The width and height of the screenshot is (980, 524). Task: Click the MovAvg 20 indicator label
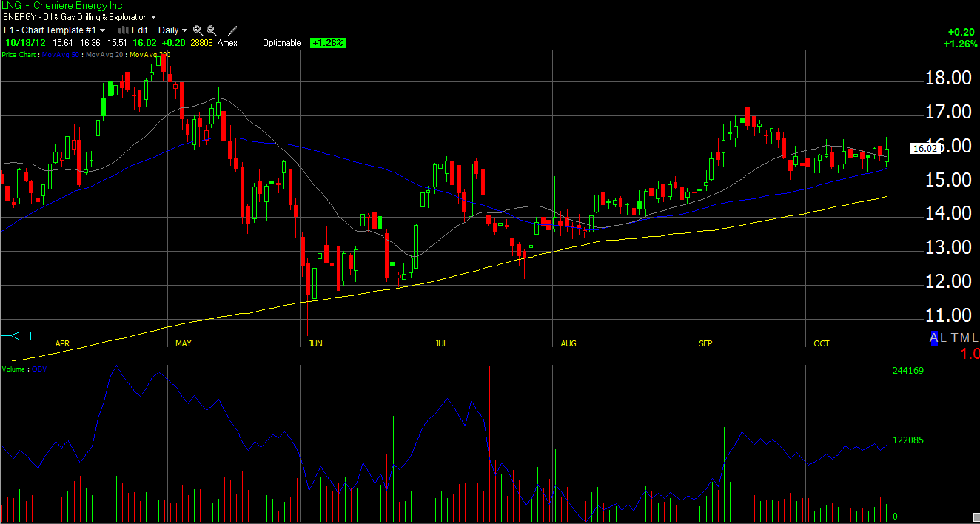click(104, 55)
